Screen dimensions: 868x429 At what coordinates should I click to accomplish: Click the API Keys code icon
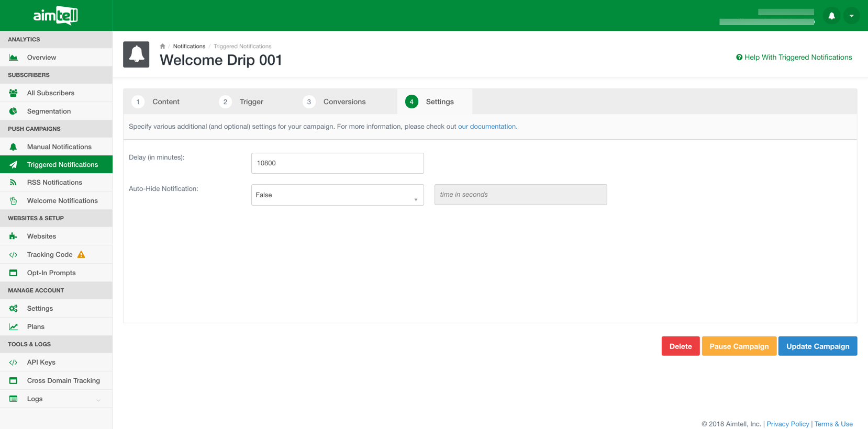(x=13, y=363)
